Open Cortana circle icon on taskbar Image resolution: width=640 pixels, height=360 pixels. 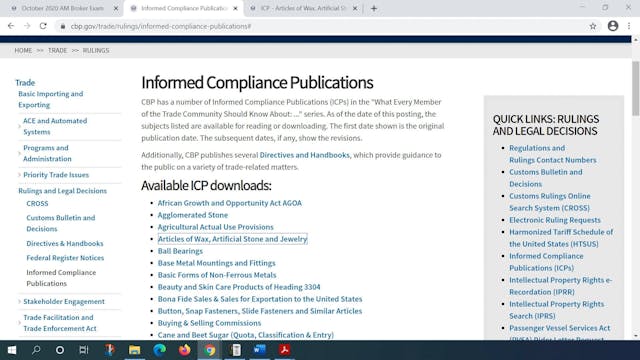(x=60, y=350)
